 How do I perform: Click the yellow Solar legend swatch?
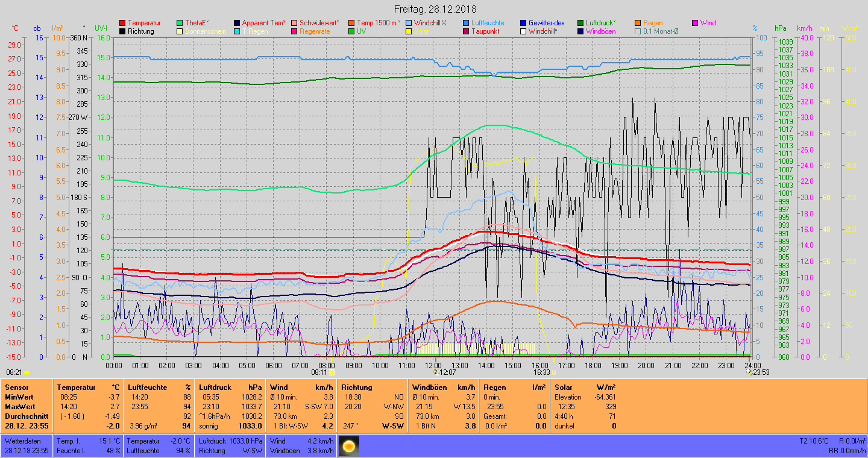pos(409,31)
